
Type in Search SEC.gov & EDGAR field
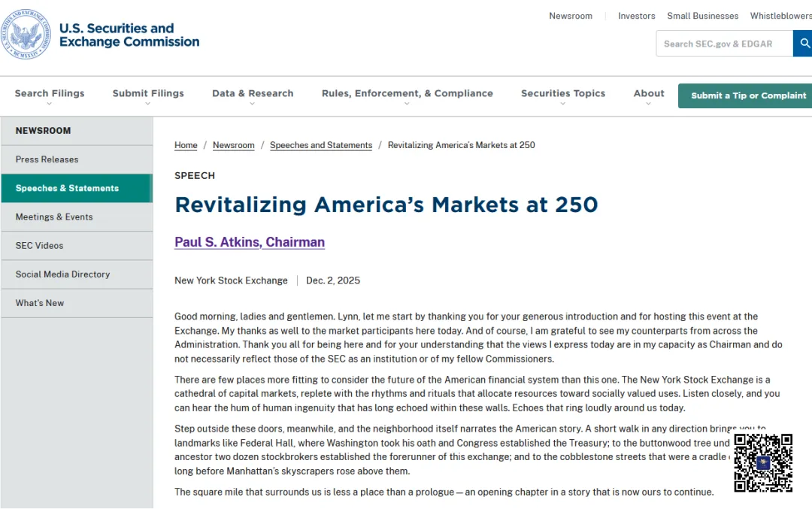tap(724, 44)
